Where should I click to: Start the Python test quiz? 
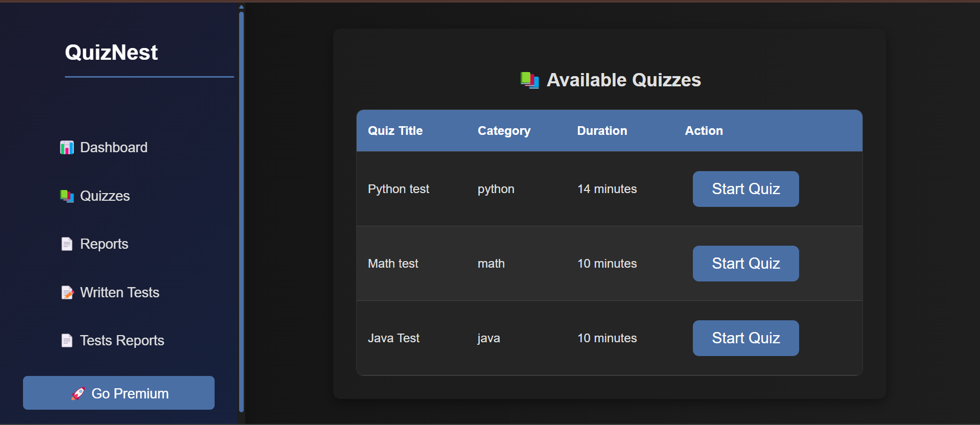click(x=745, y=189)
